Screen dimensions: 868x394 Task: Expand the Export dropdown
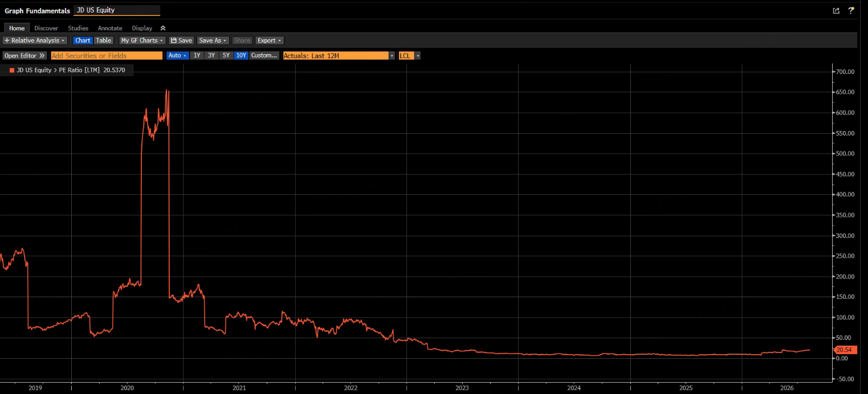point(270,40)
